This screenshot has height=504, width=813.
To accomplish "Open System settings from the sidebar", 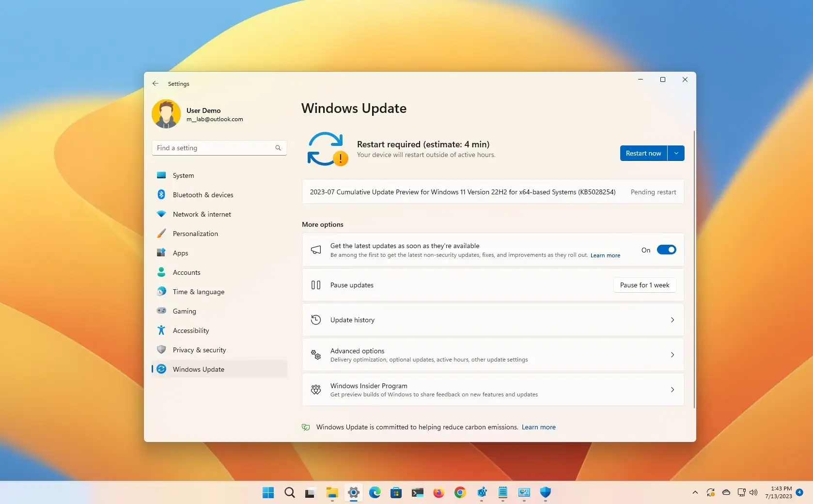I will click(x=219, y=175).
